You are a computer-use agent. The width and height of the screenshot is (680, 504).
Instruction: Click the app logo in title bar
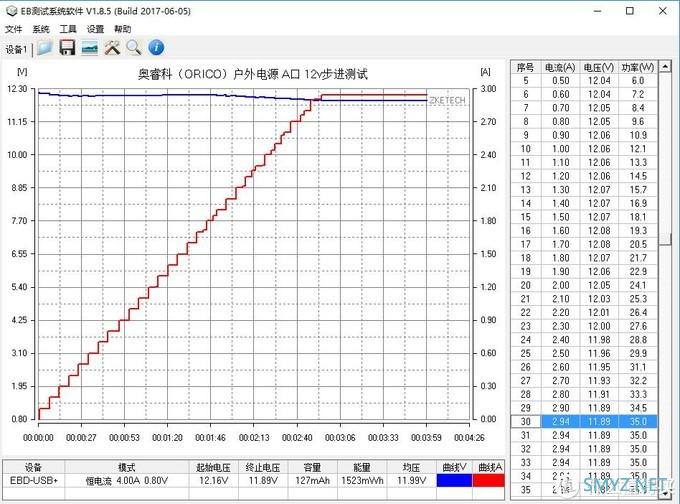pyautogui.click(x=11, y=11)
